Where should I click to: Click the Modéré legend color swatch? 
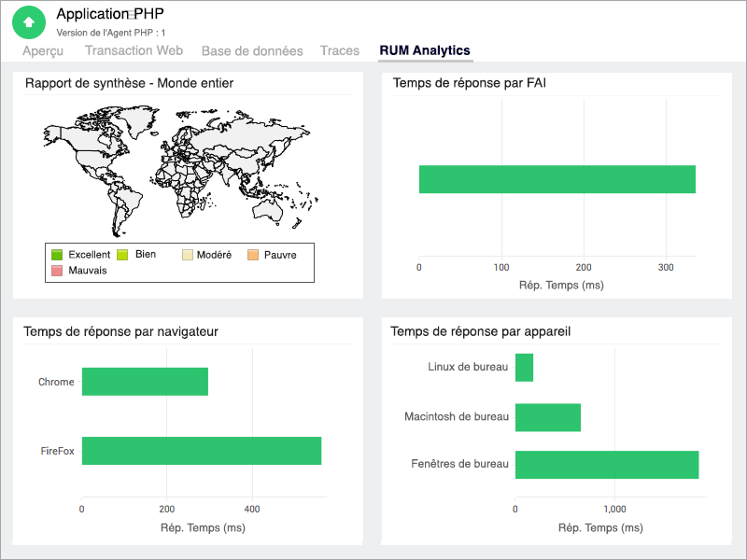click(188, 254)
